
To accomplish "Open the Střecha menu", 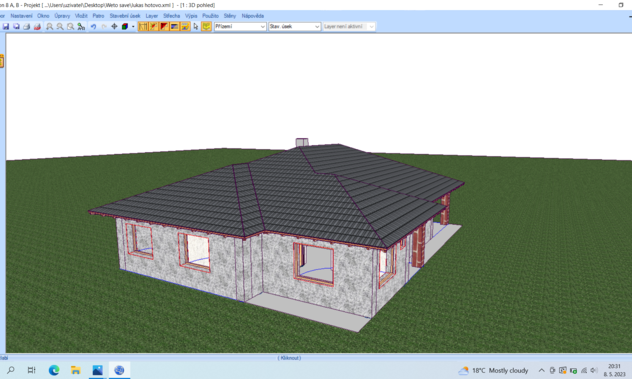I will tap(172, 16).
